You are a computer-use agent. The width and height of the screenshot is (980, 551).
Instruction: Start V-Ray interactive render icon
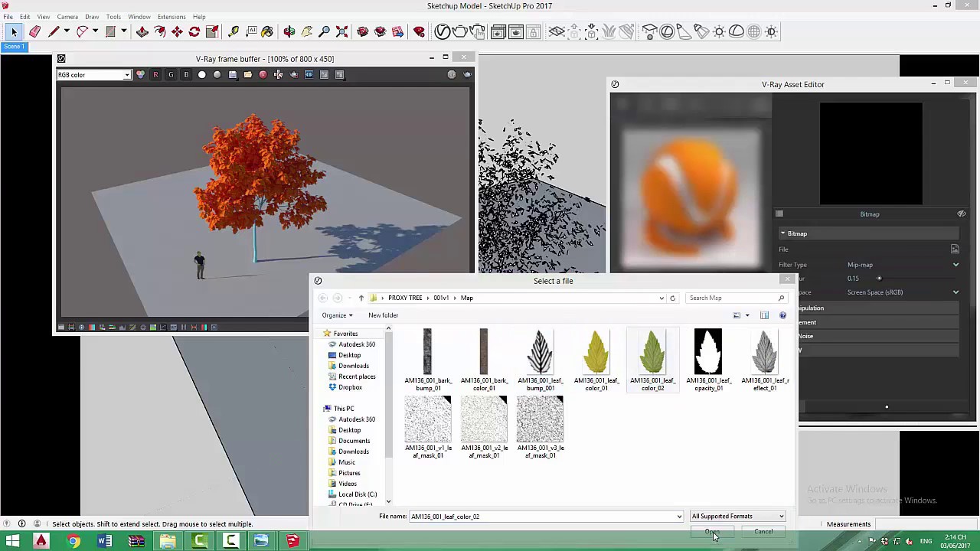[x=479, y=31]
